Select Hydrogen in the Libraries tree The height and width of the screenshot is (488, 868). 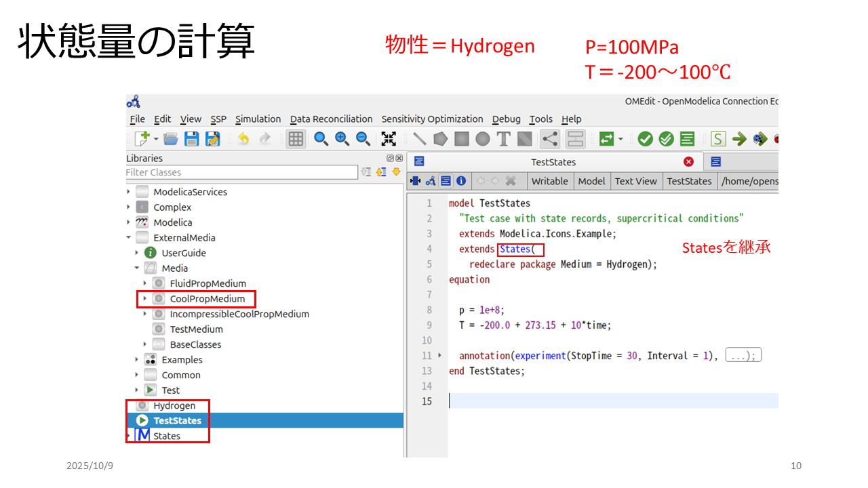tap(174, 405)
